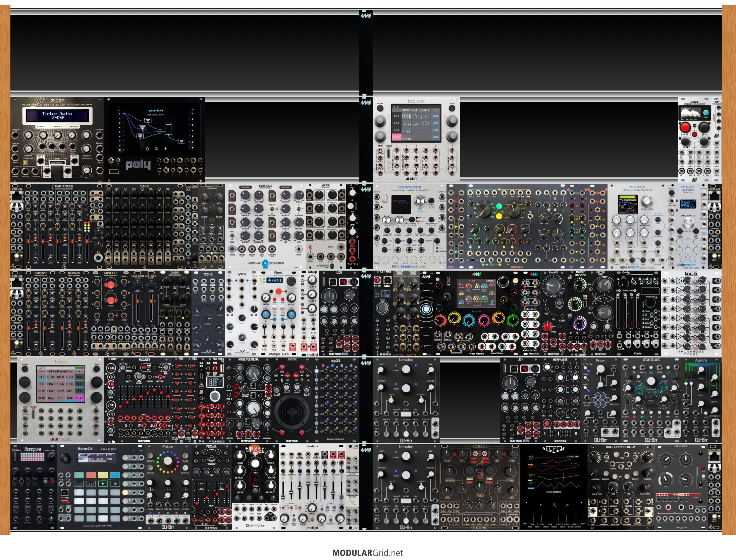Select the LFO node in the Poly patch view
Viewport: 736px width, 560px height.
[181, 141]
